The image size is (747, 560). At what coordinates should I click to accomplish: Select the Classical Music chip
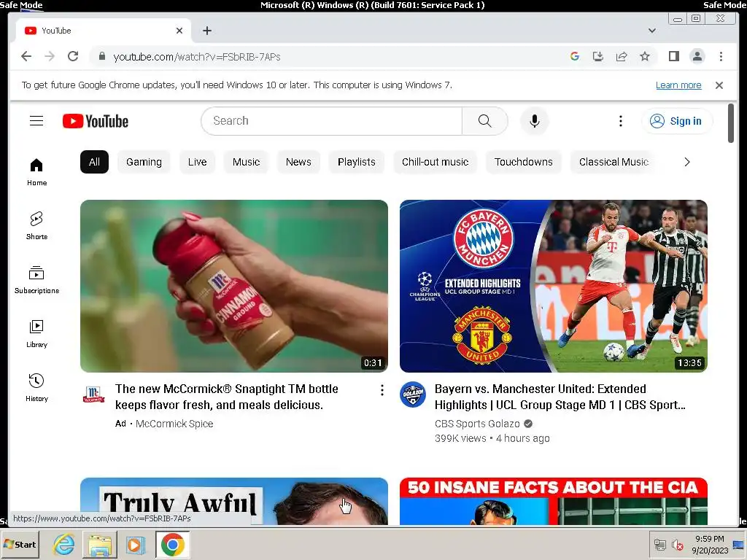pos(614,162)
